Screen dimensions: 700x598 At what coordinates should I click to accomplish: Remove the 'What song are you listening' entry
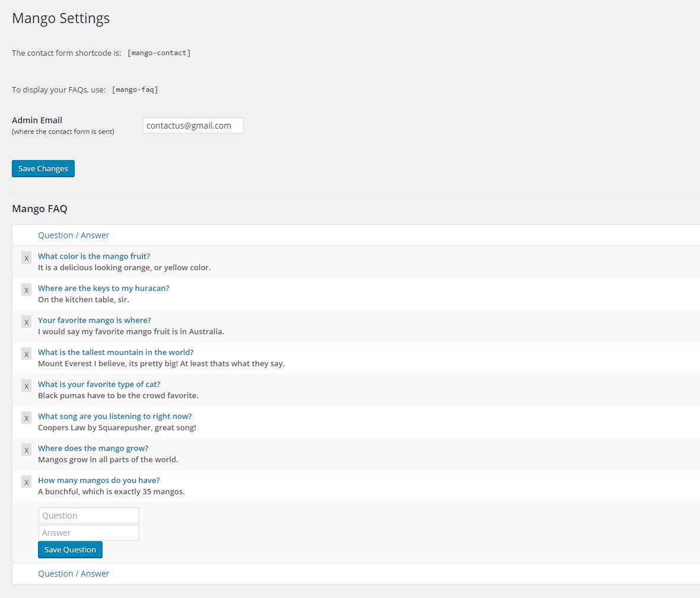[26, 418]
